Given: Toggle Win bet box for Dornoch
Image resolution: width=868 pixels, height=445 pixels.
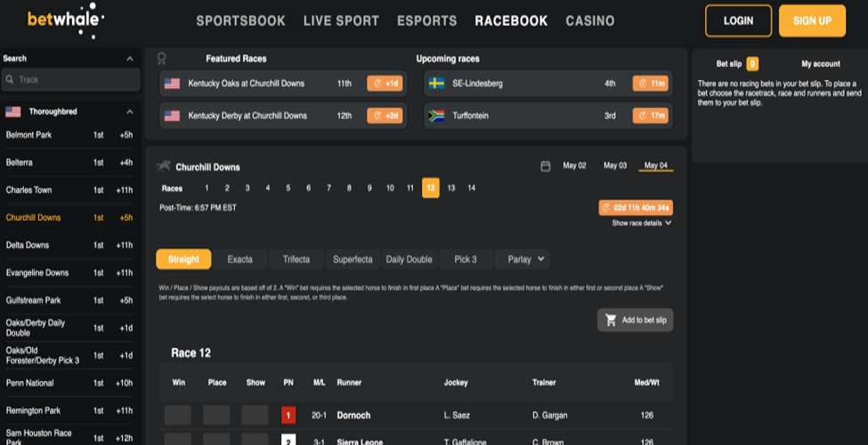Looking at the screenshot, I should pos(178,415).
